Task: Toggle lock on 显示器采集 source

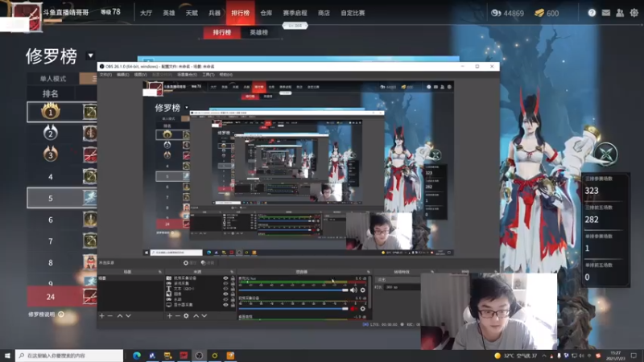Action: pos(233,305)
